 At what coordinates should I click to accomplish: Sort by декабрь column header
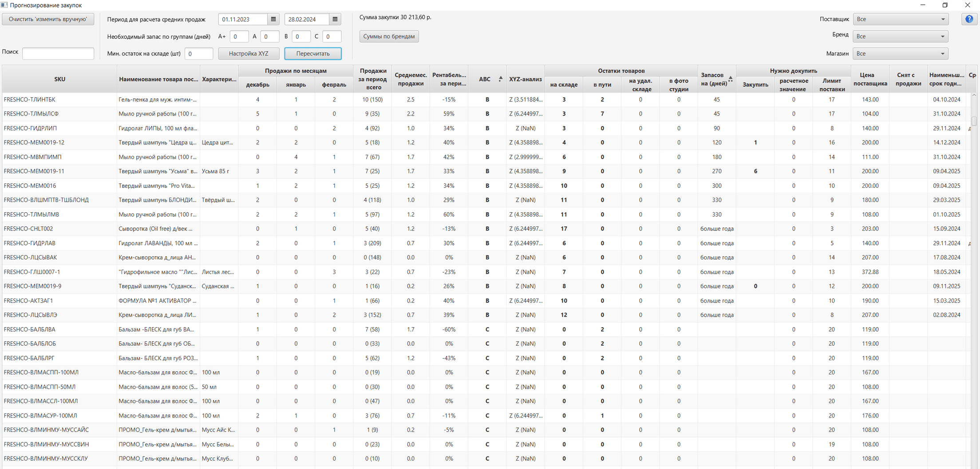[257, 85]
